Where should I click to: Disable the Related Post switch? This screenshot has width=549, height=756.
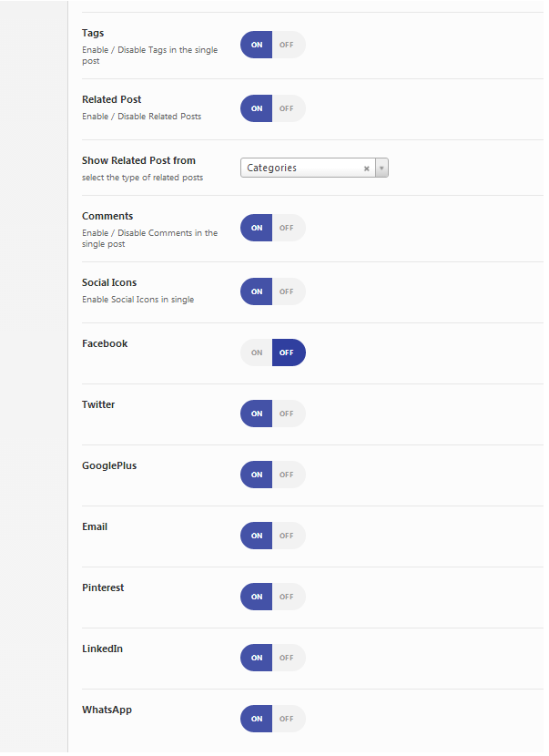287,108
